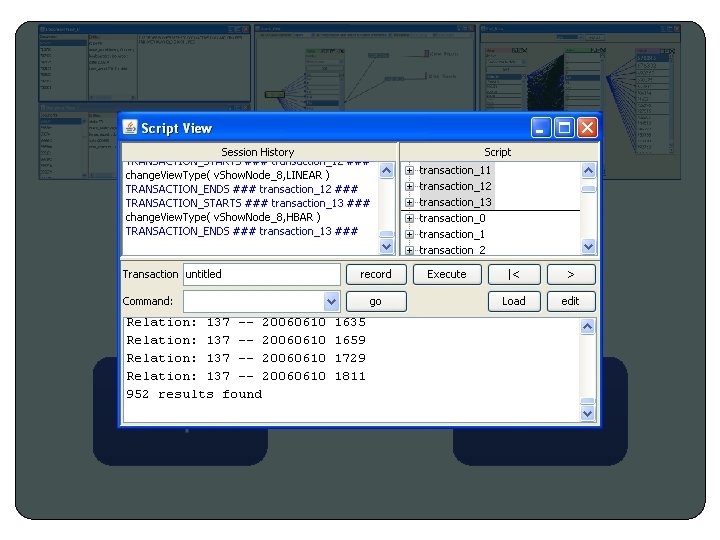Screen dimensions: 720x540
Task: Expand the transaction_1 tree node
Action: click(x=409, y=235)
